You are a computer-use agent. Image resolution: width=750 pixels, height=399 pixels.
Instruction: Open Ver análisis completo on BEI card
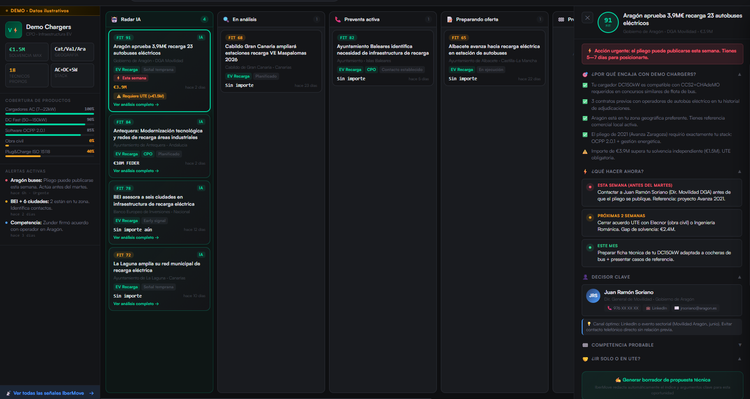136,237
